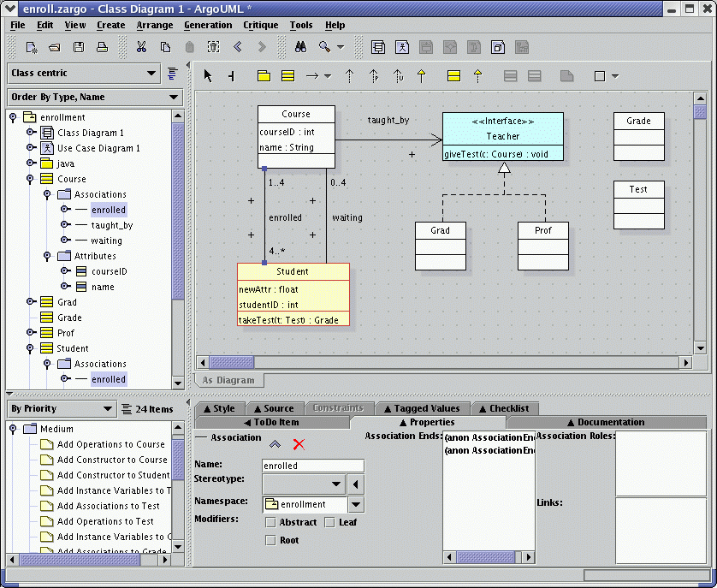Open the Generation menu
The width and height of the screenshot is (717, 588).
(x=208, y=26)
